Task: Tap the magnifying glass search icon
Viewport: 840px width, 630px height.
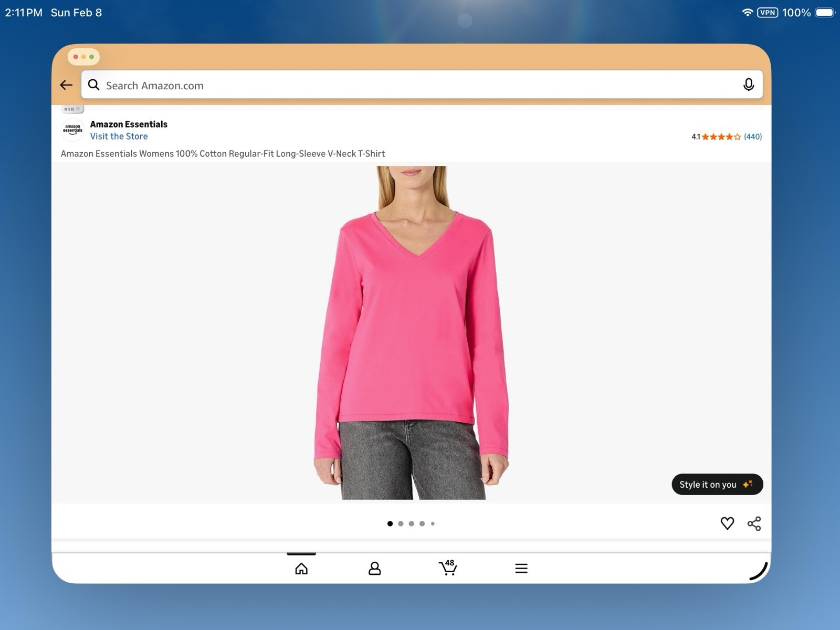Action: (x=93, y=85)
